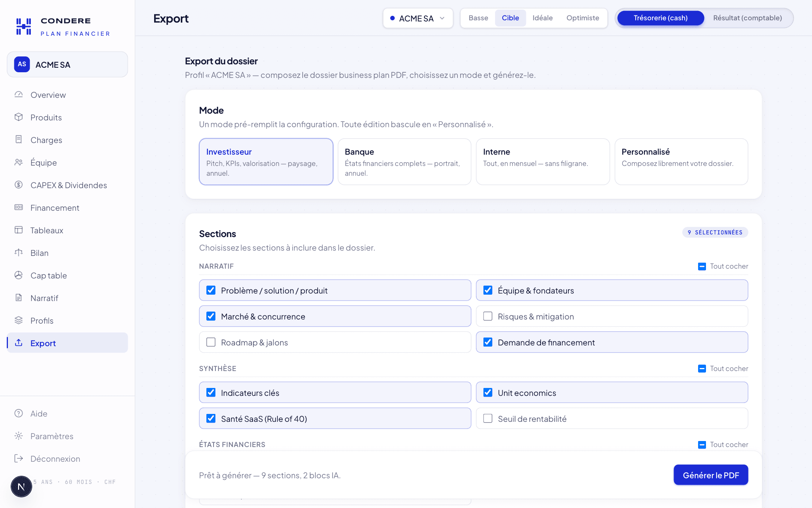Click the Aide question mark icon
Image resolution: width=812 pixels, height=508 pixels.
tap(19, 413)
